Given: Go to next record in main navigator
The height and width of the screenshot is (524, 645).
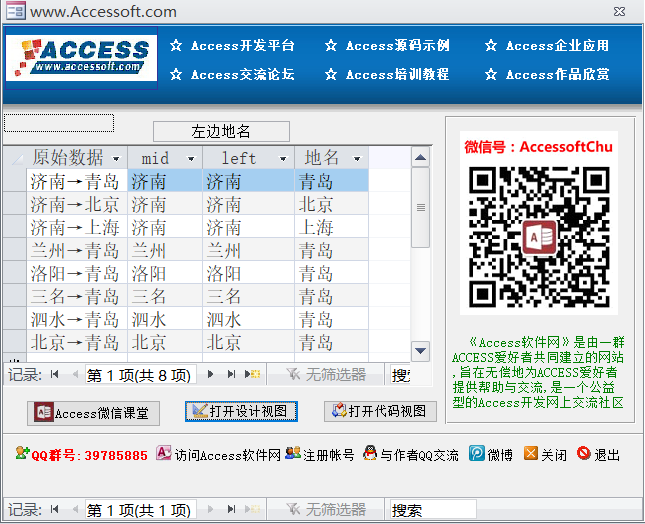Looking at the screenshot, I should click(x=210, y=509).
